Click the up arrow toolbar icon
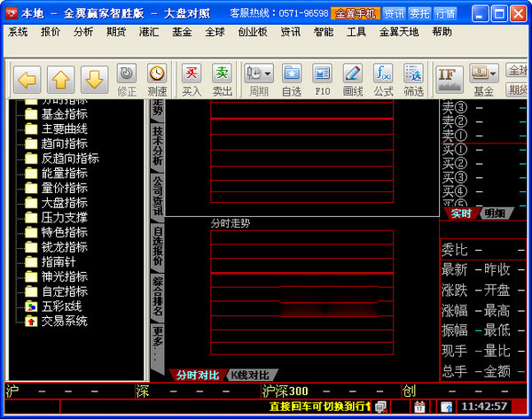The height and width of the screenshot is (419, 532). (x=60, y=80)
